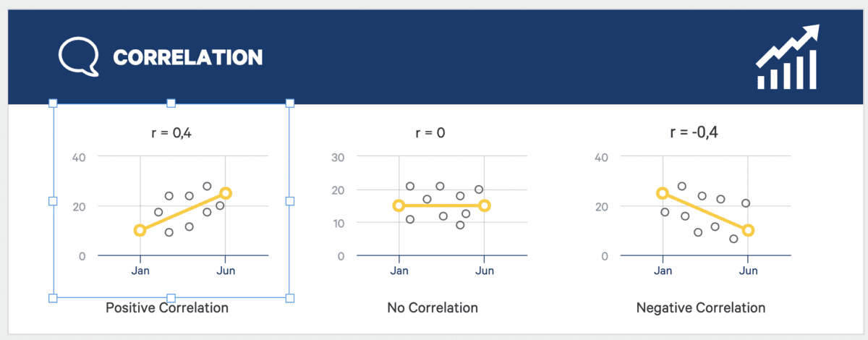Click top-center resize handle of selected chart
This screenshot has height=340, width=868.
click(171, 103)
